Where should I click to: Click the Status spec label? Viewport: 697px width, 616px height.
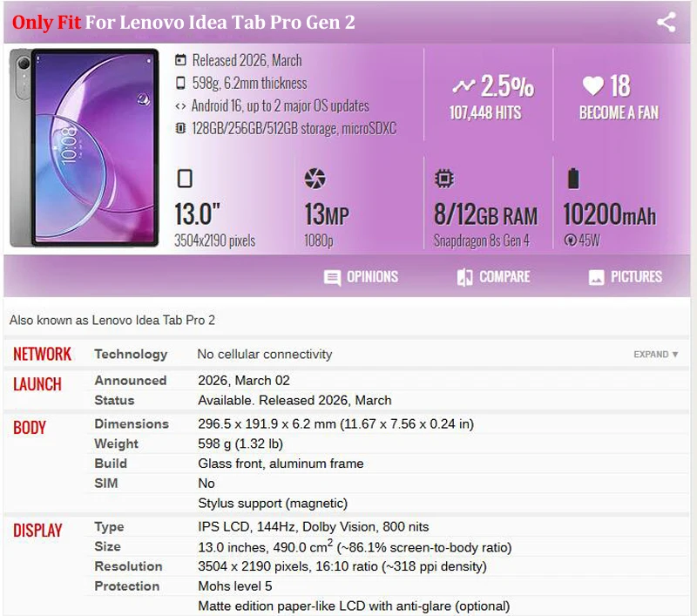point(114,401)
